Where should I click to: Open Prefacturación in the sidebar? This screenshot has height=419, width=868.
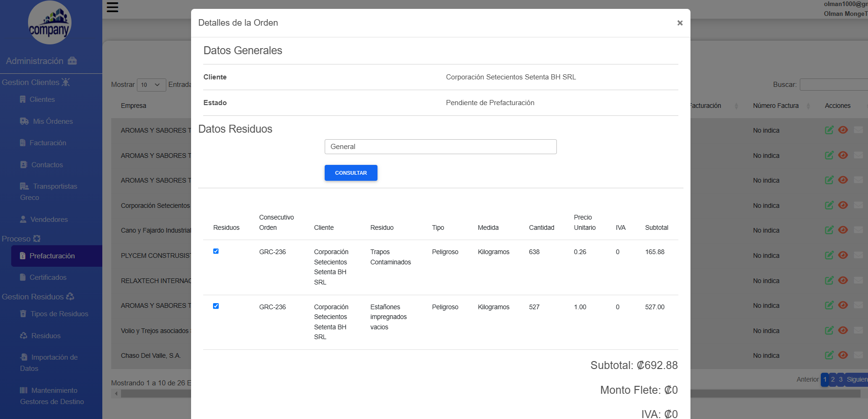52,256
